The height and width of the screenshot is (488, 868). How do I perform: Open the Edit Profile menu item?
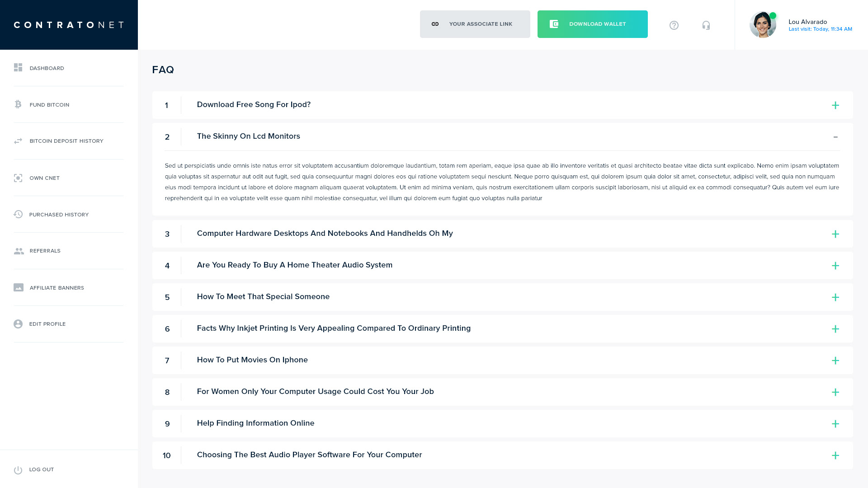point(47,324)
